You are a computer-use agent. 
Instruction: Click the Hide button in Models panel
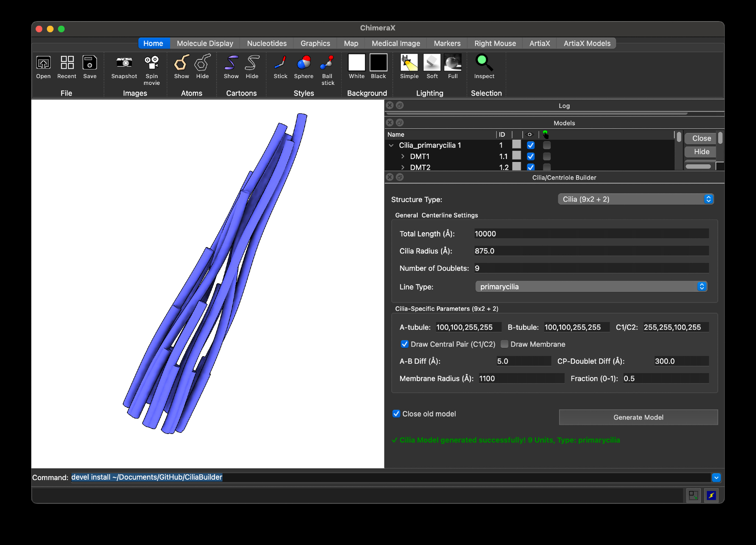coord(701,151)
